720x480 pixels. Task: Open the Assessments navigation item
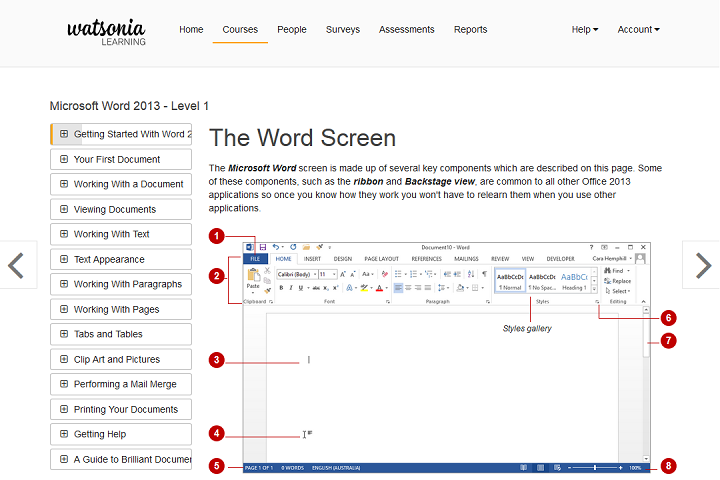[x=406, y=29]
